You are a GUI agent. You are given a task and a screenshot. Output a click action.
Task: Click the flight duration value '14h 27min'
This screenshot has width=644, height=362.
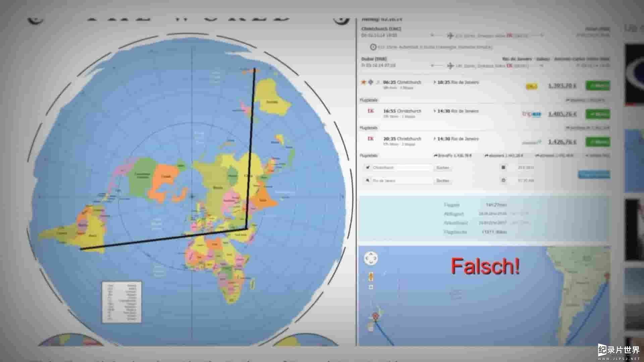496,204
